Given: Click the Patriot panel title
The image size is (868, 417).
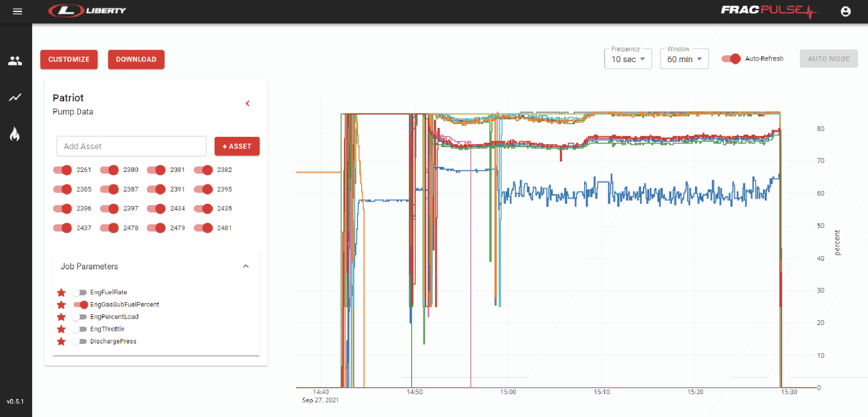Looking at the screenshot, I should [68, 98].
